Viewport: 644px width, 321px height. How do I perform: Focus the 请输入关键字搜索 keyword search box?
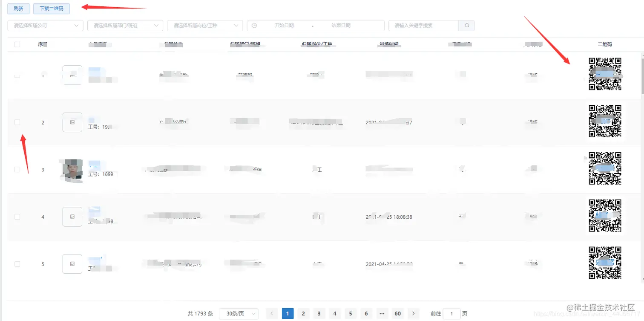423,26
